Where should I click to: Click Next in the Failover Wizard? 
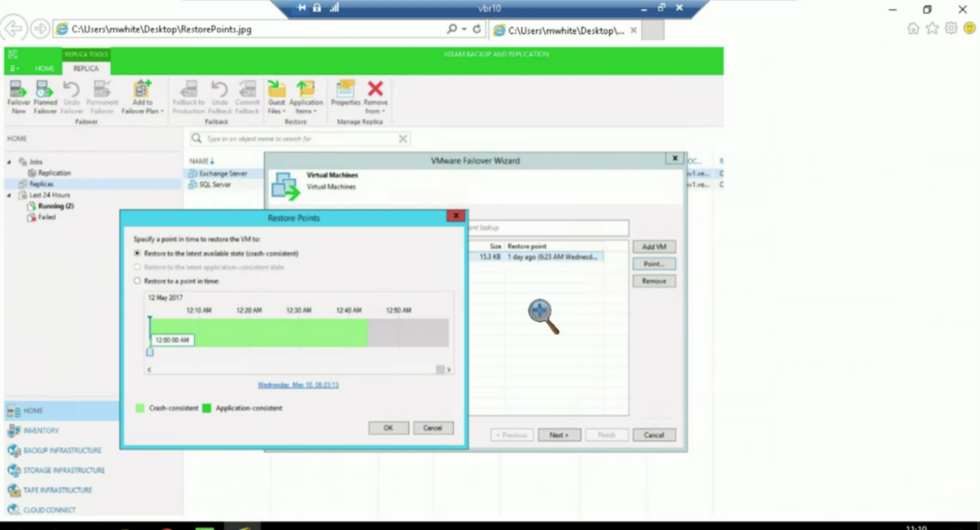(x=560, y=435)
